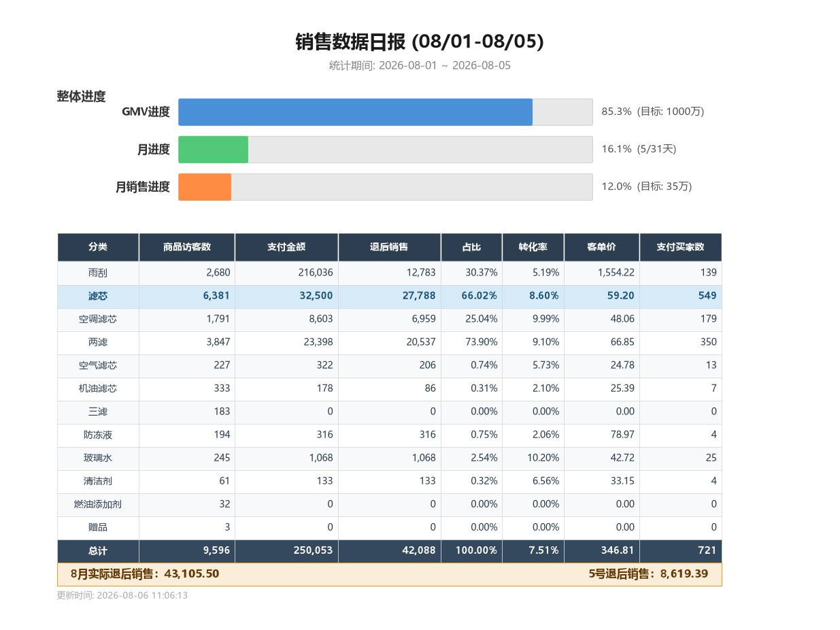
Task: Click the 整体进度 section heading
Action: coord(82,97)
